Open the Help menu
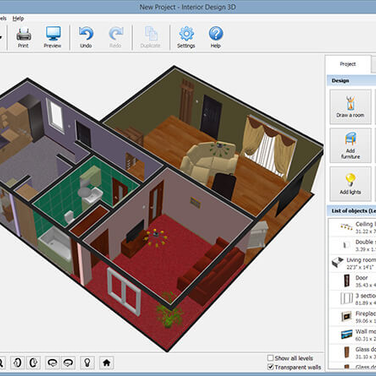The image size is (376, 376). 18,19
